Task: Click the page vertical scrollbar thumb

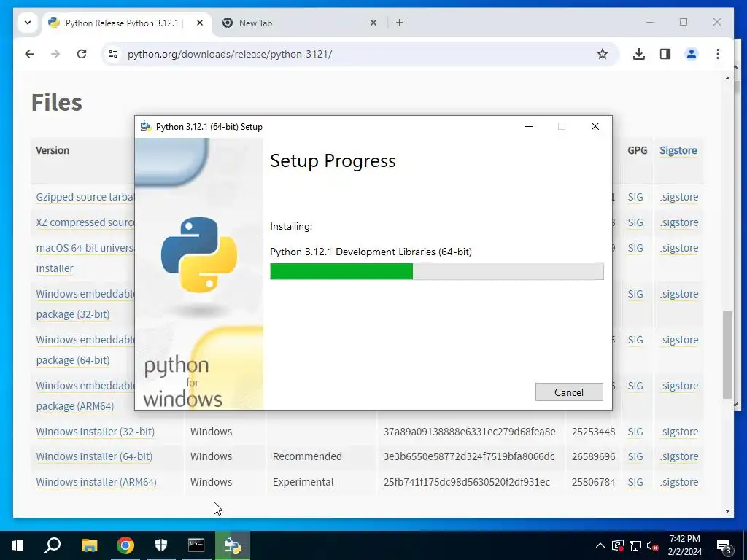Action: coord(727,354)
